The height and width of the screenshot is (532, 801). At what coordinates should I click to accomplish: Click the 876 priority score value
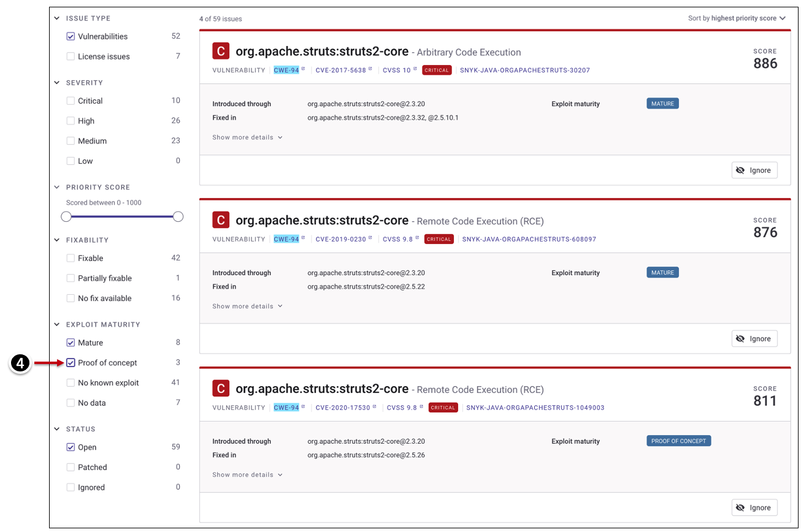pos(765,232)
